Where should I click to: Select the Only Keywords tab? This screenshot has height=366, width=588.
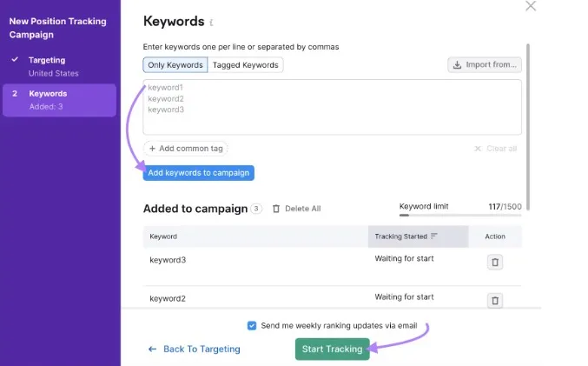tap(175, 65)
